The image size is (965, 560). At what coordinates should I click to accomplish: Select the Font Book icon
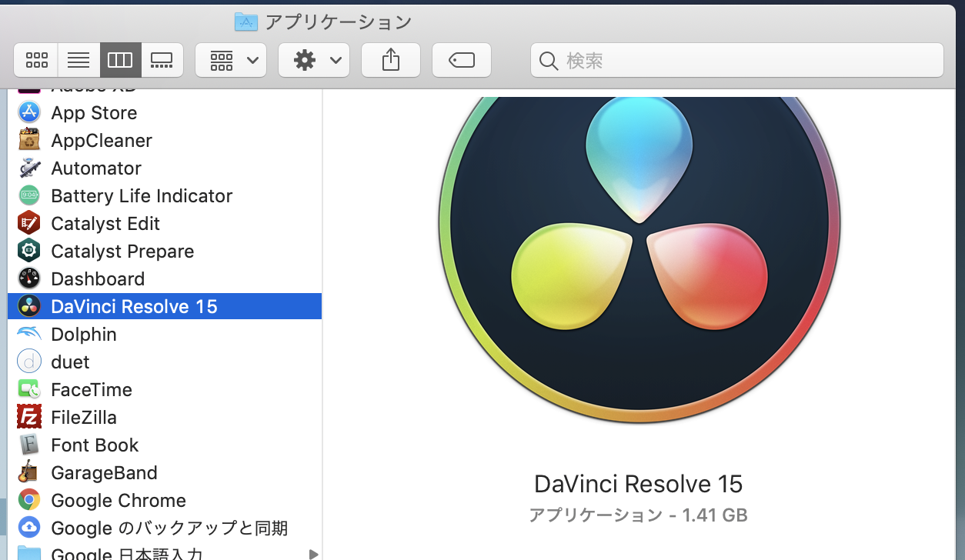29,445
